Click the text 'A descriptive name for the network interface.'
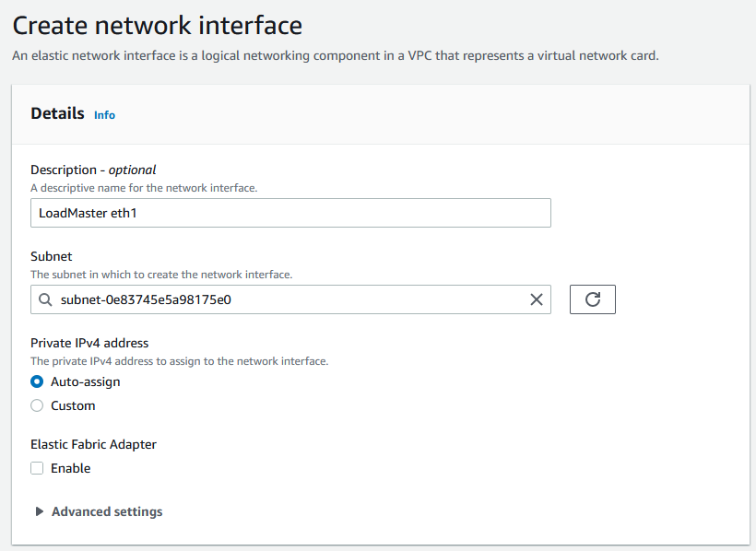 [144, 188]
